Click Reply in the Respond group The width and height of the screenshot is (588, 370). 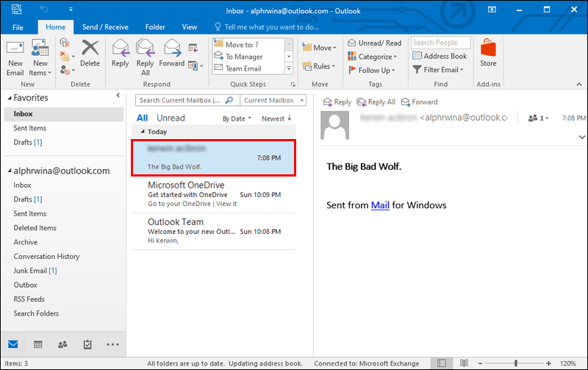(120, 54)
